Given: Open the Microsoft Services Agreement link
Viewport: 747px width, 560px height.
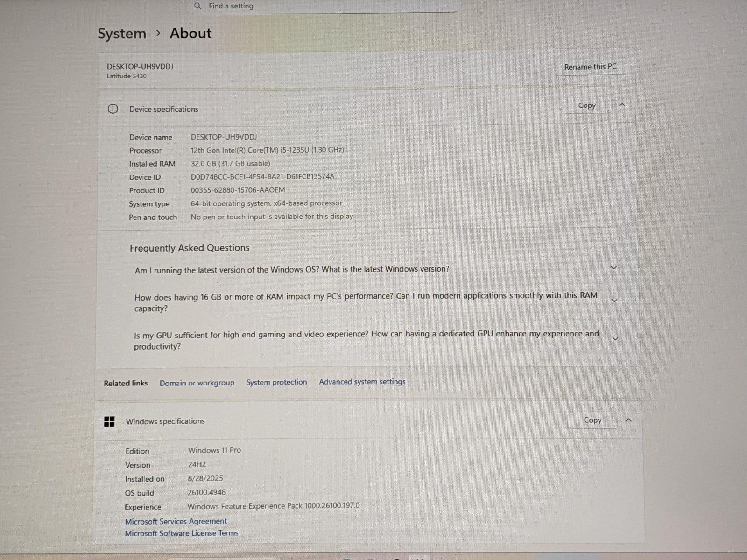Looking at the screenshot, I should 176,521.
